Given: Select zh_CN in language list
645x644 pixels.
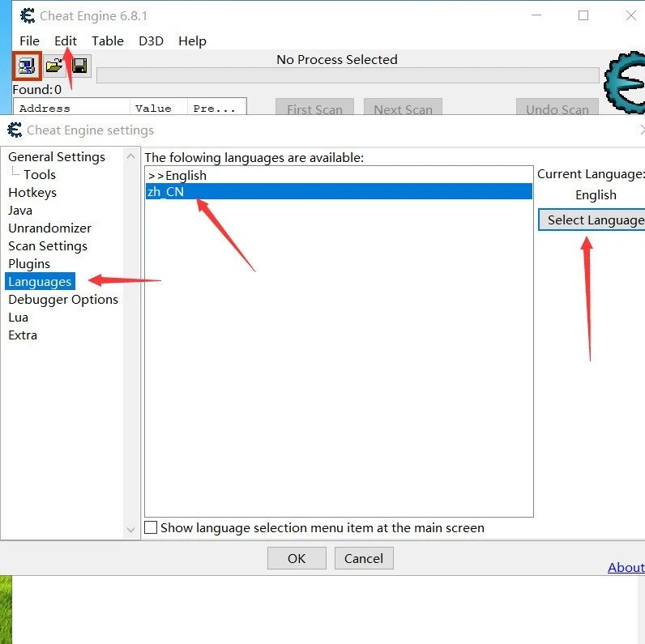Looking at the screenshot, I should click(339, 191).
